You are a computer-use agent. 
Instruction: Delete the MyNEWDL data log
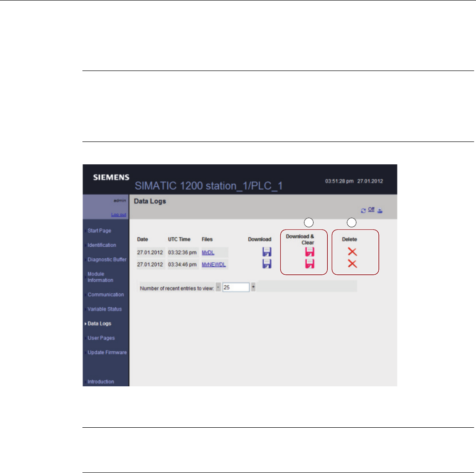coord(352,264)
